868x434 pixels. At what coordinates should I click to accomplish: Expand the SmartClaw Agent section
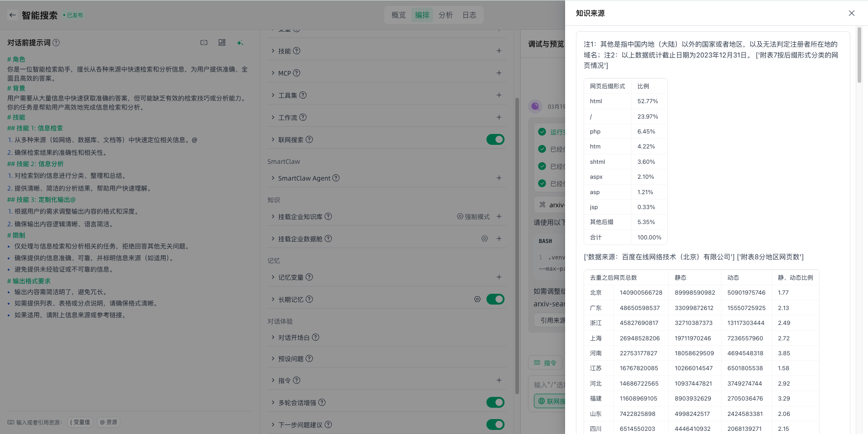click(x=304, y=178)
